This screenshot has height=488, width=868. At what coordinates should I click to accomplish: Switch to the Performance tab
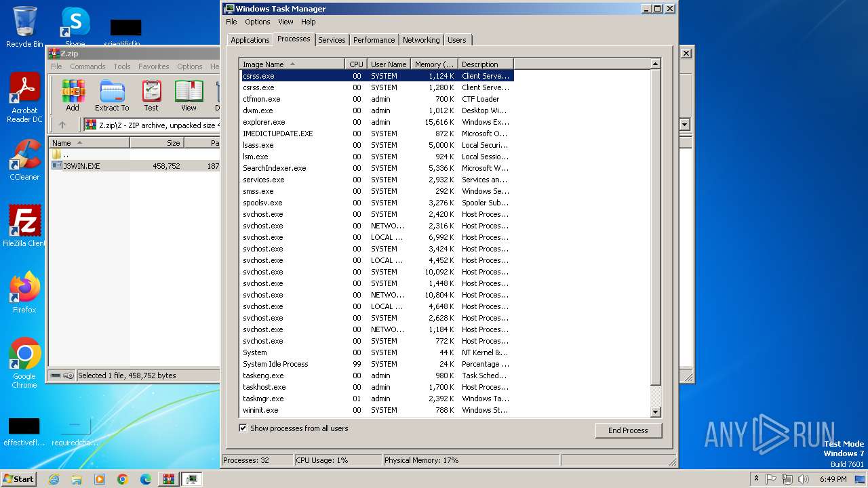pyautogui.click(x=374, y=40)
